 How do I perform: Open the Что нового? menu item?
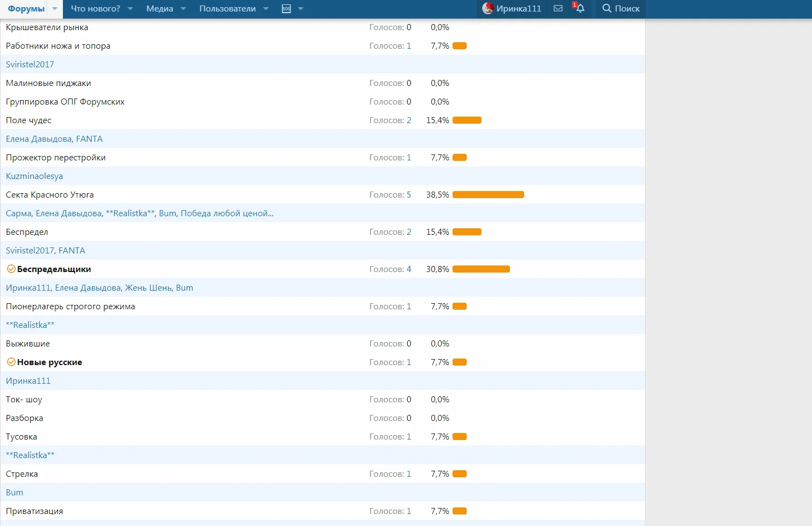96,9
